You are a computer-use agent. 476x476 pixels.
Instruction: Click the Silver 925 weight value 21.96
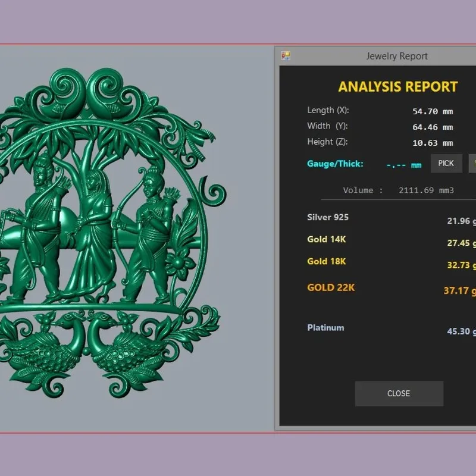coord(458,221)
